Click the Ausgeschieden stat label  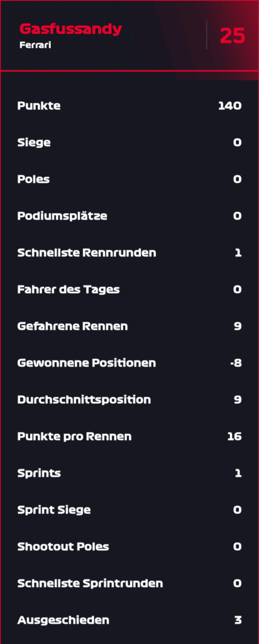pyautogui.click(x=63, y=620)
